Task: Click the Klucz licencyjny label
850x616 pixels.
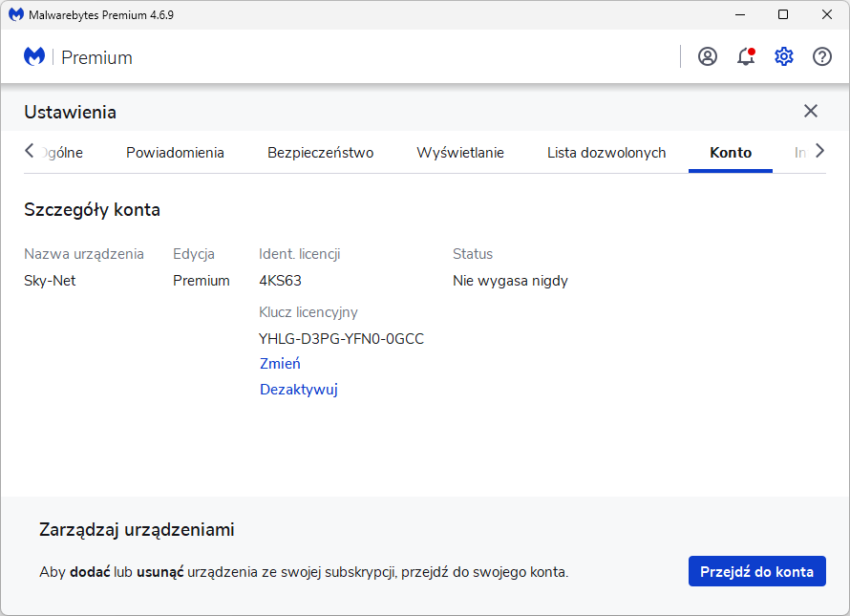Action: (308, 313)
